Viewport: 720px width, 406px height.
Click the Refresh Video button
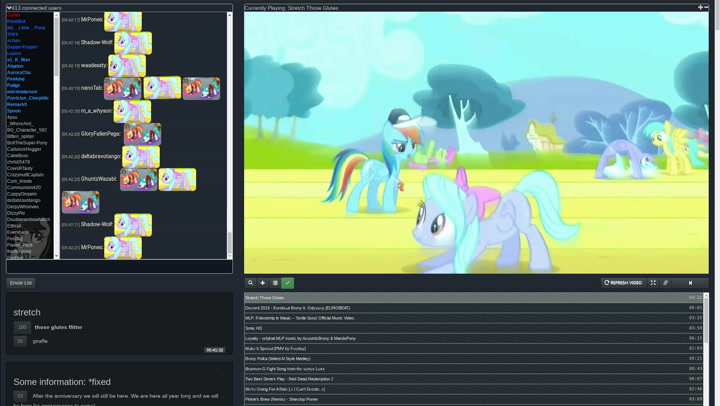(x=623, y=283)
